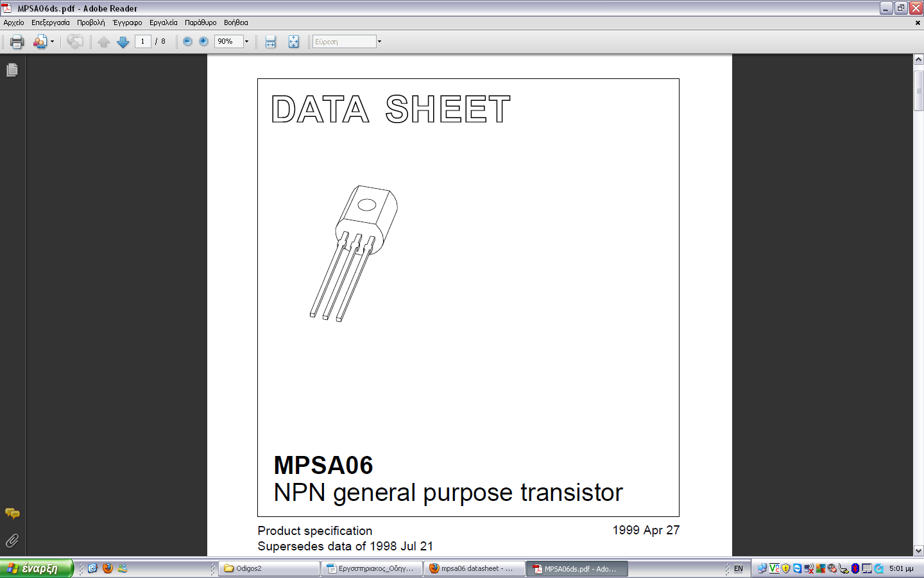Click the scroll down arrow of the document
924x578 pixels.
pyautogui.click(x=918, y=551)
